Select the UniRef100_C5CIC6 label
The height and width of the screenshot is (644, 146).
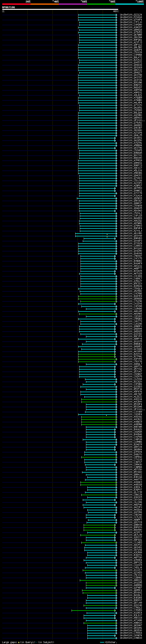pos(131,575)
